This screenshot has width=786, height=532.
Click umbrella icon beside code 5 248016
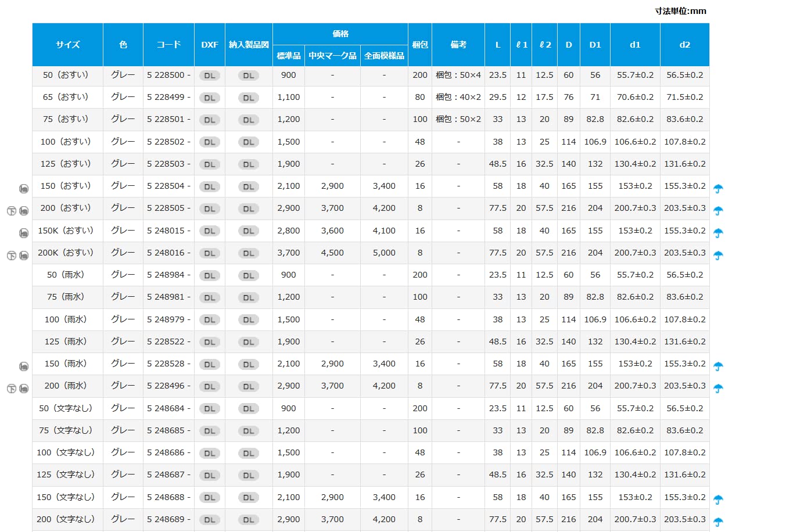718,255
